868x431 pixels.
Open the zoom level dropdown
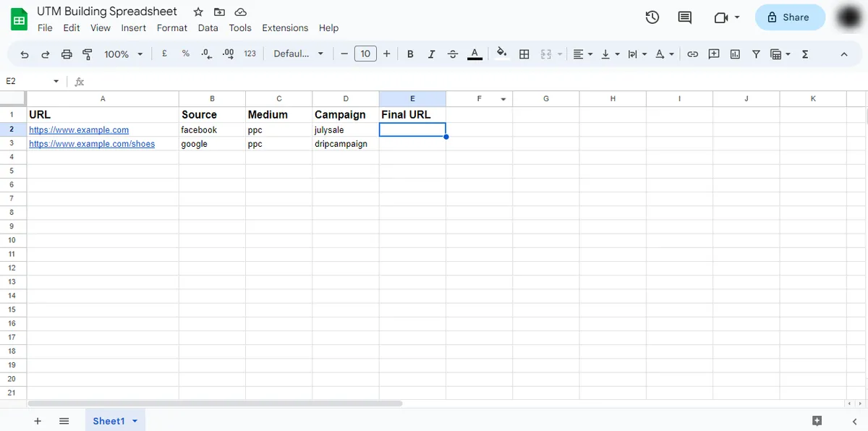coord(123,54)
